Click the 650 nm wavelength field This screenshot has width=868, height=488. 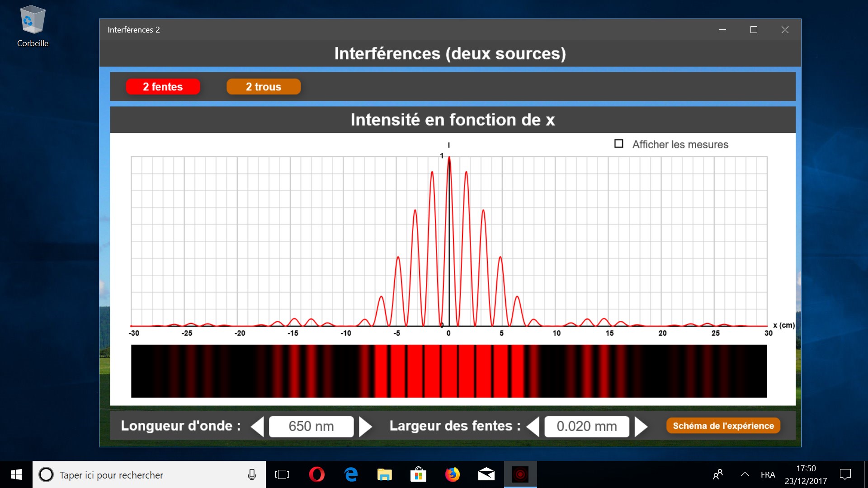pyautogui.click(x=311, y=427)
